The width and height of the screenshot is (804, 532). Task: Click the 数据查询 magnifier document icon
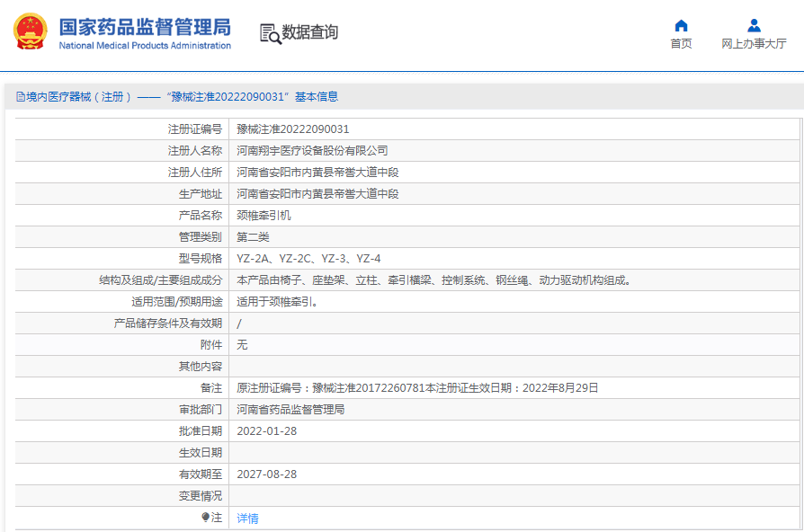point(270,33)
